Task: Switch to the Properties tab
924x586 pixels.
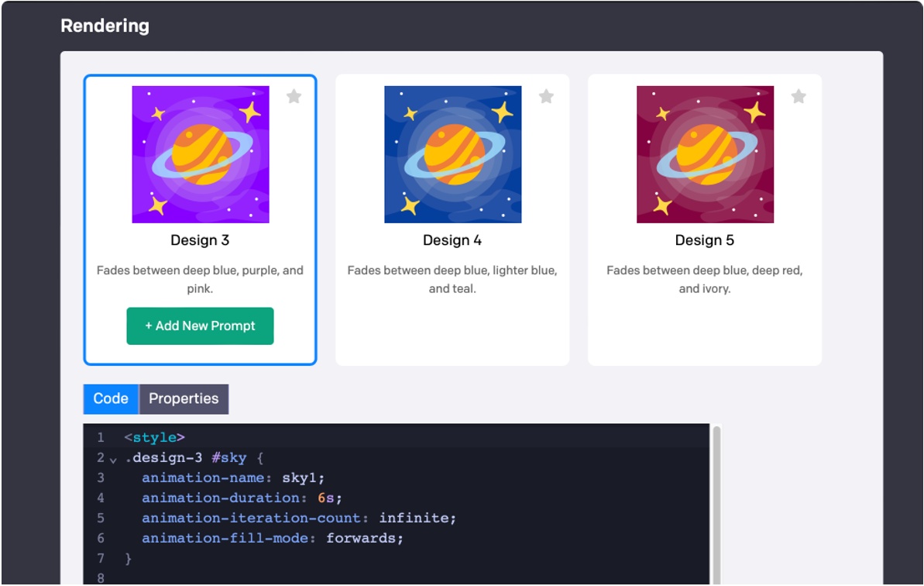Action: point(184,398)
